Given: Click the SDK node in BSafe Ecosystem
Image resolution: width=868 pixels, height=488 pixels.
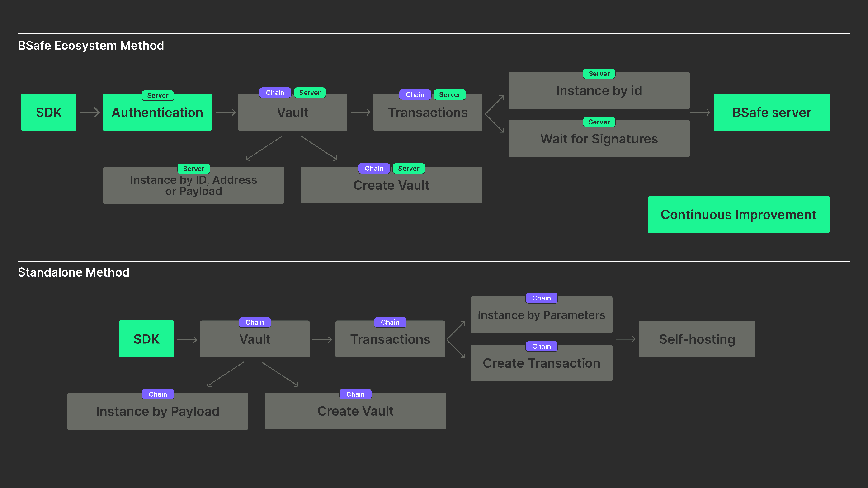Looking at the screenshot, I should coord(50,112).
